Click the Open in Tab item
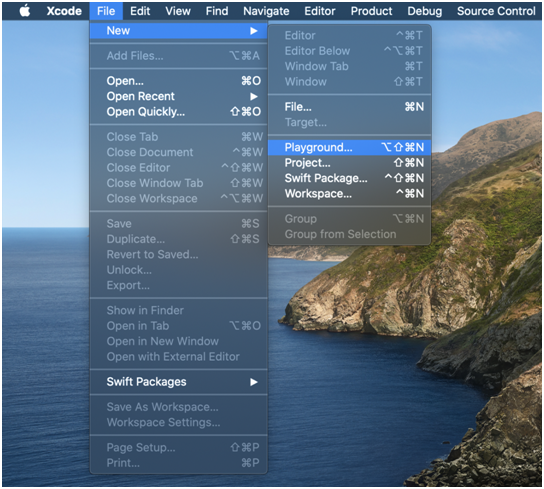The width and height of the screenshot is (544, 489). [x=178, y=326]
